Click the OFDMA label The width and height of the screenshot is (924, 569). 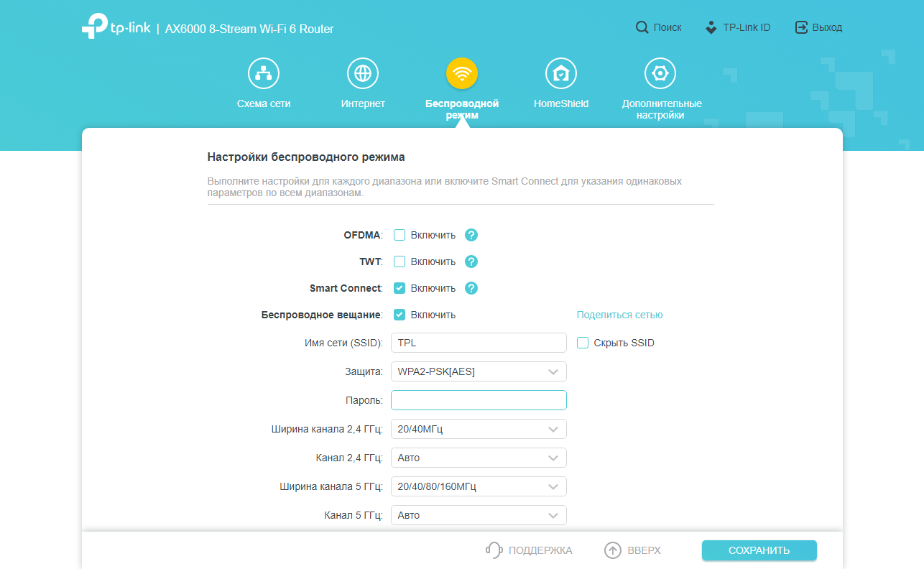[x=362, y=235]
